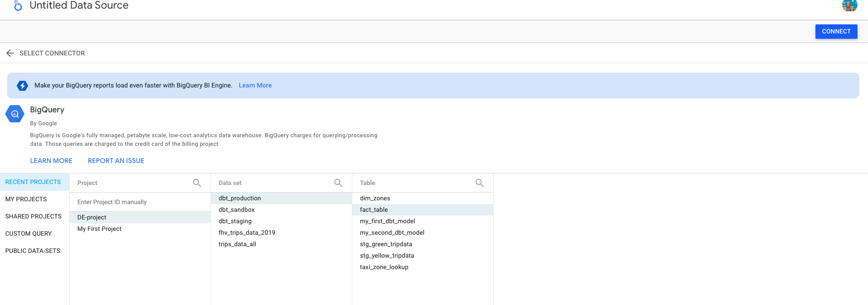Select the trips_data_all data set
Image resolution: width=868 pixels, height=305 pixels.
click(x=281, y=244)
